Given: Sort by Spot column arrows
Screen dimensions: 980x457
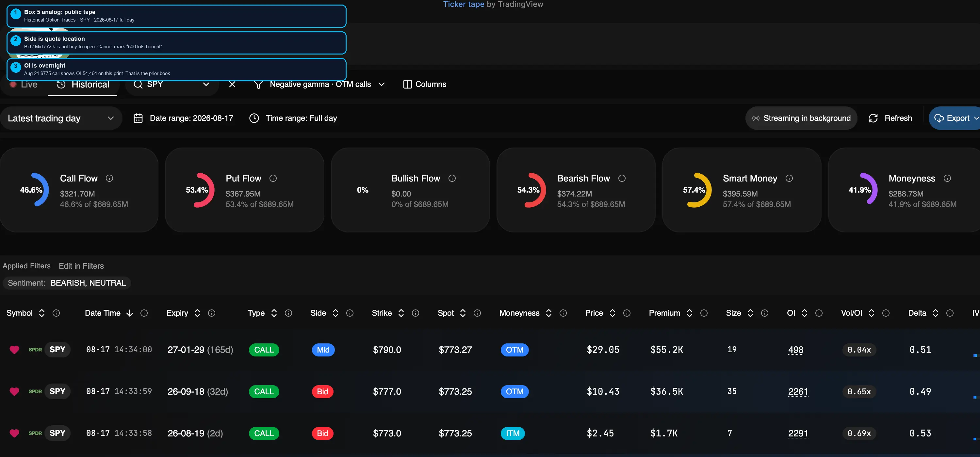Looking at the screenshot, I should [x=463, y=313].
